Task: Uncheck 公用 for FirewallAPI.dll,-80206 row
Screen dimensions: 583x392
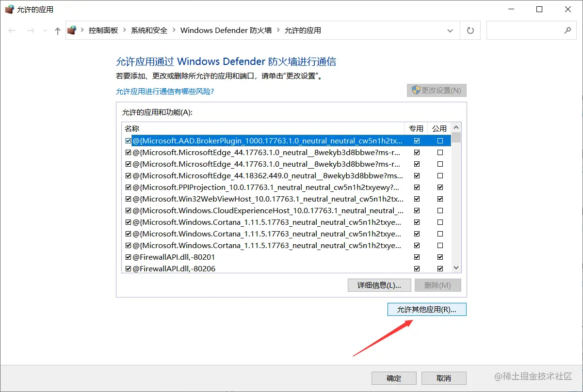Action: click(x=440, y=268)
